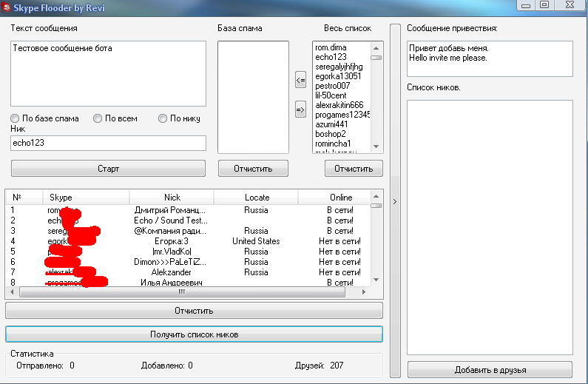Sort table by Skype column header
The image size is (588, 384).
tap(86, 198)
